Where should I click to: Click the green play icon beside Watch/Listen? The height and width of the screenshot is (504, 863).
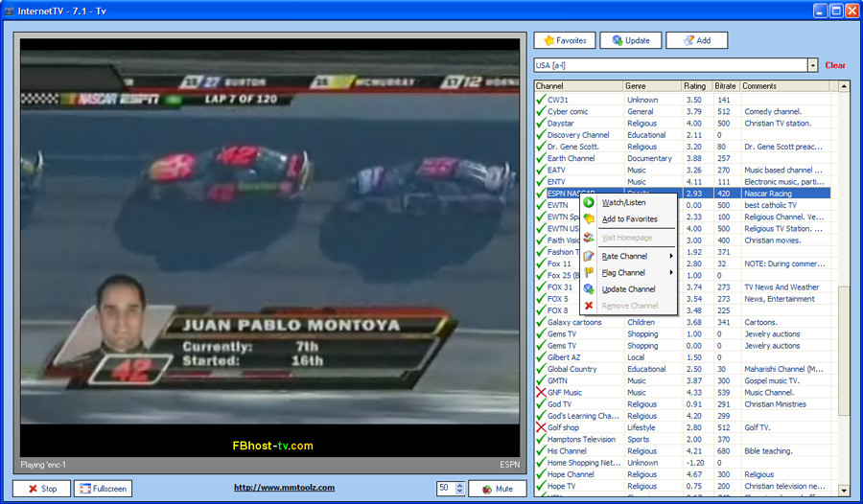pyautogui.click(x=589, y=202)
